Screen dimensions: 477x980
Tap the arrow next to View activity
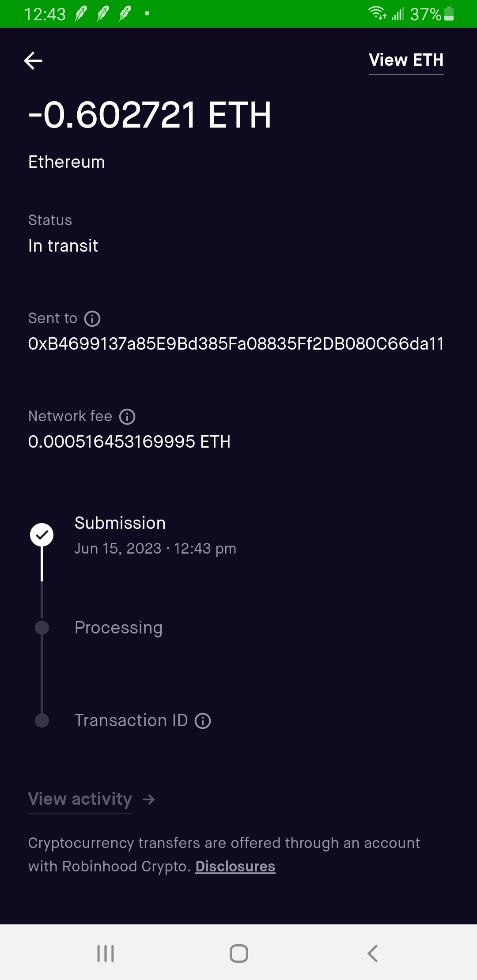pos(149,799)
